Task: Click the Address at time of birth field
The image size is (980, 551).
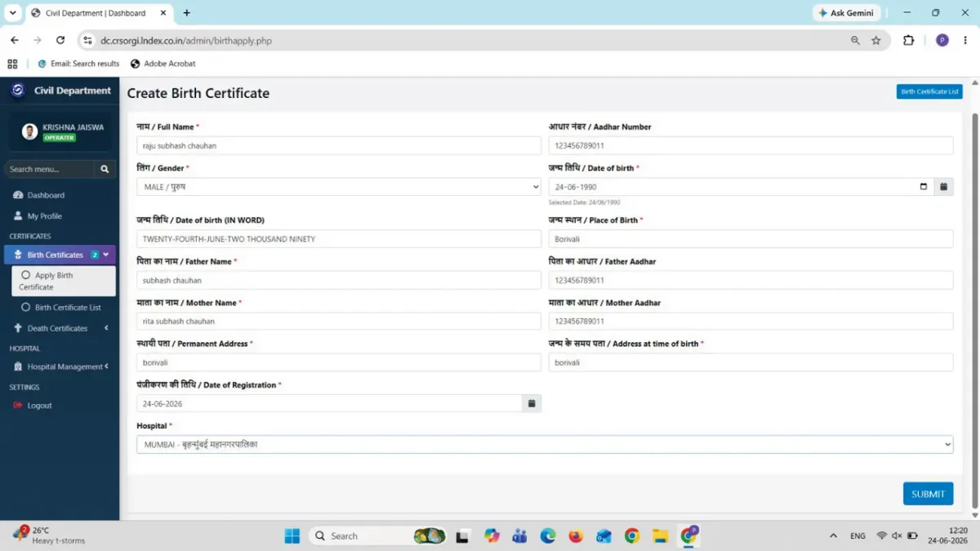Action: click(x=751, y=362)
